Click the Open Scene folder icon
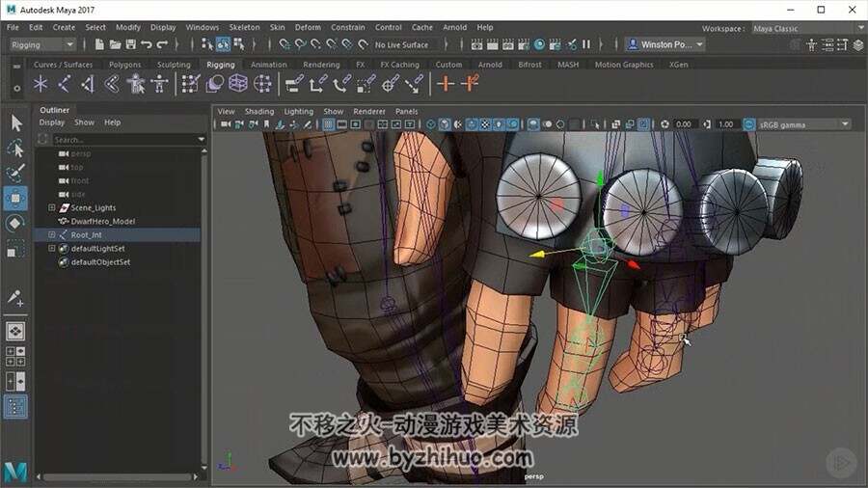The width and height of the screenshot is (868, 488). tap(115, 44)
